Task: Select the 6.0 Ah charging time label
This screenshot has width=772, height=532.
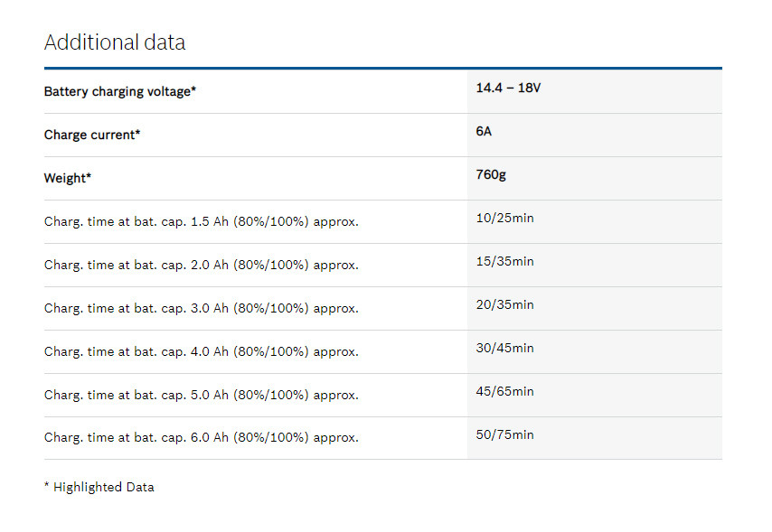Action: (x=202, y=438)
